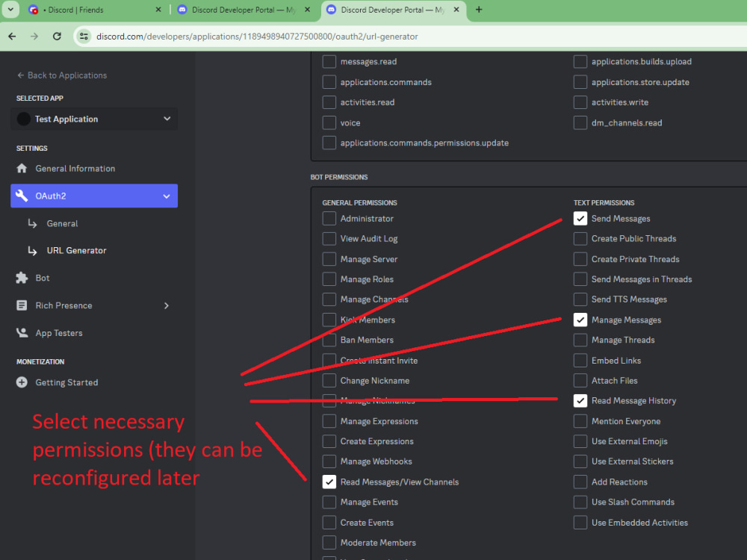Enable applications.commands.permissions.update scope
Image resolution: width=747 pixels, height=560 pixels.
coord(329,143)
